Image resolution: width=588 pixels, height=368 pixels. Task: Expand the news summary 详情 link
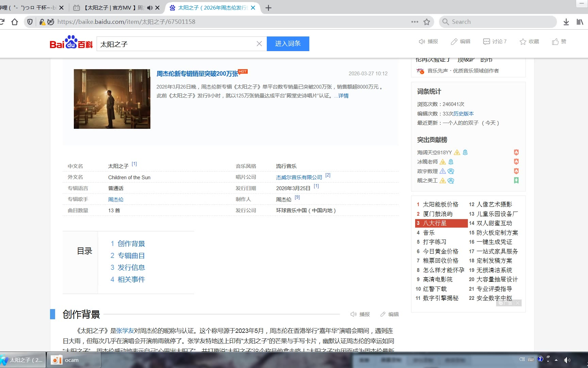click(343, 96)
